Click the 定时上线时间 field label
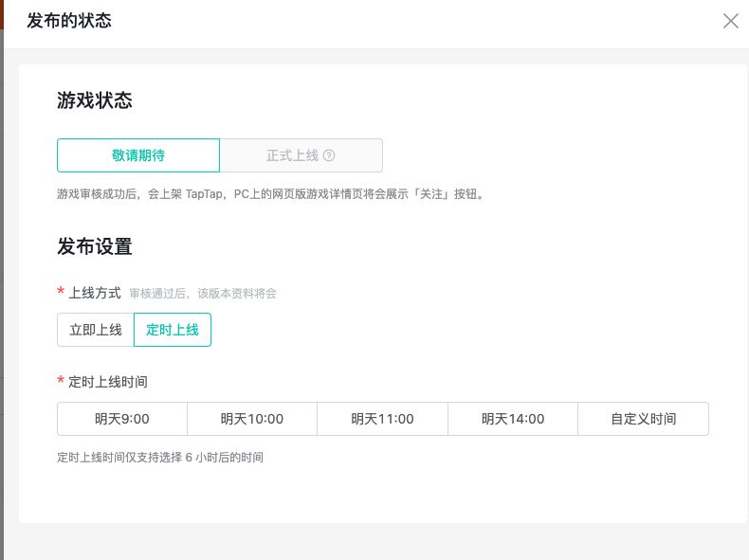749x560 pixels. (x=108, y=382)
